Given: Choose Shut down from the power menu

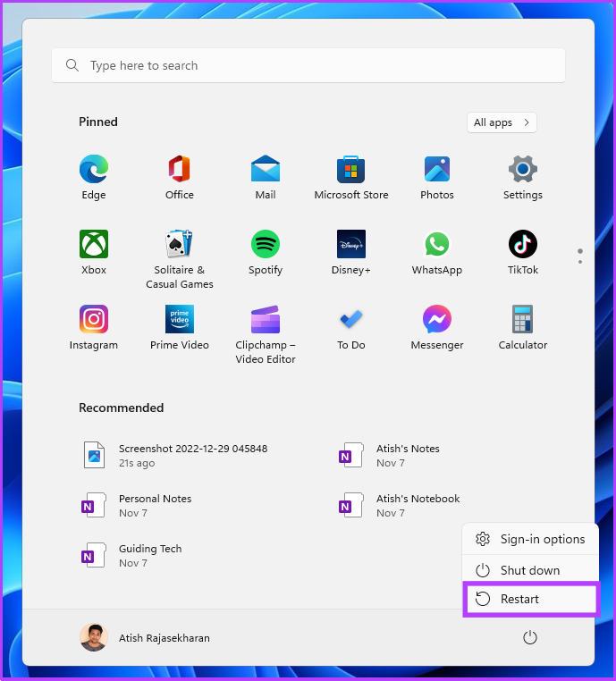Looking at the screenshot, I should [531, 570].
